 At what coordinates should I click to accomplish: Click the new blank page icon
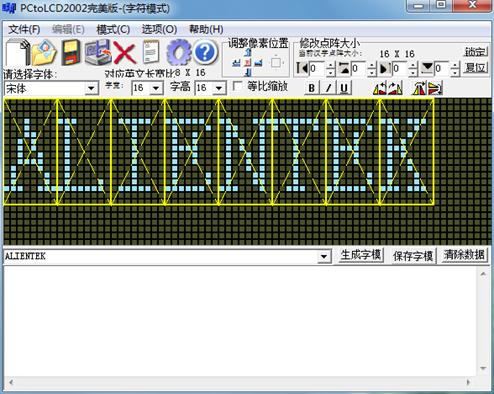(17, 52)
